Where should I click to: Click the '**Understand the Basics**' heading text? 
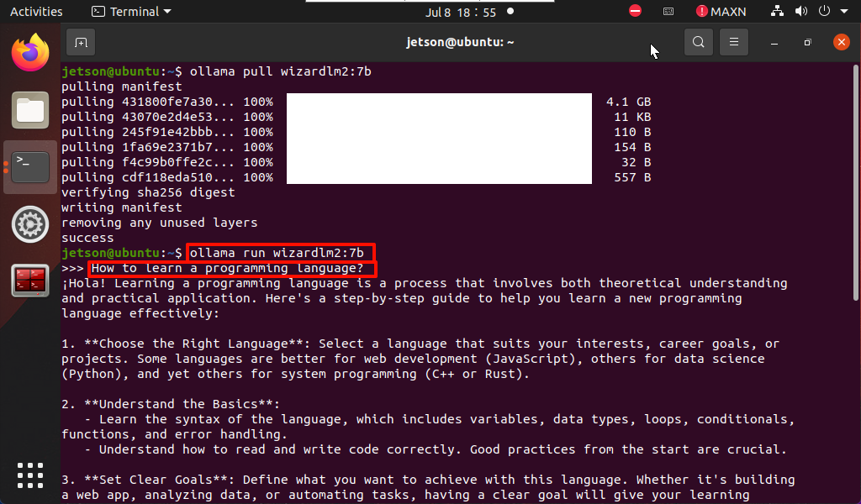coord(178,404)
